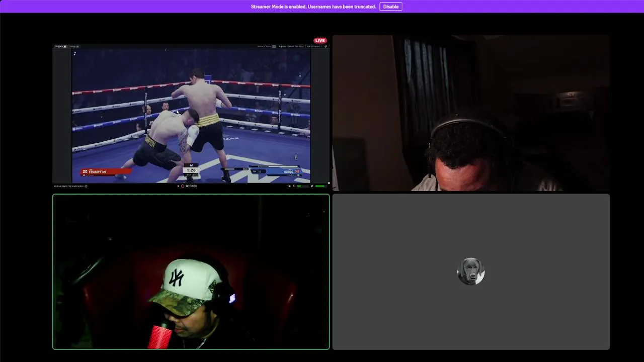644x362 pixels.
Task: Click the 1:26 round clock in game
Action: (191, 170)
